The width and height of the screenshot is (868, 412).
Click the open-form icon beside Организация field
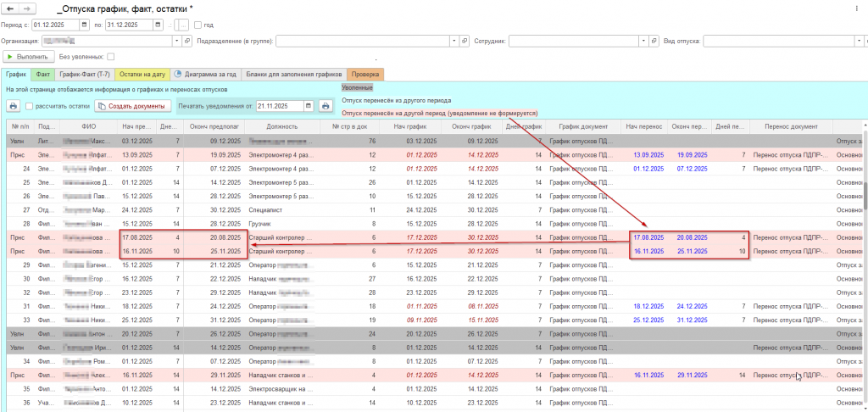coord(186,40)
